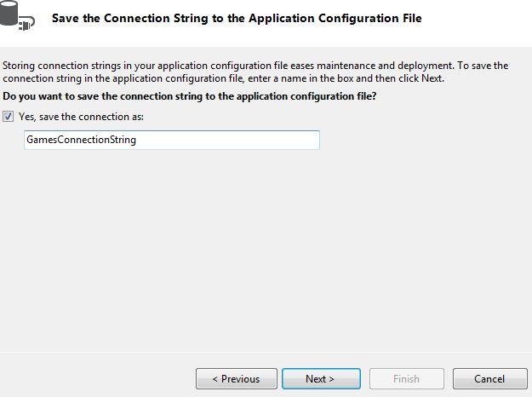Click the description line starting "Storing connection strings"
This screenshot has width=532, height=397.
tap(255, 66)
